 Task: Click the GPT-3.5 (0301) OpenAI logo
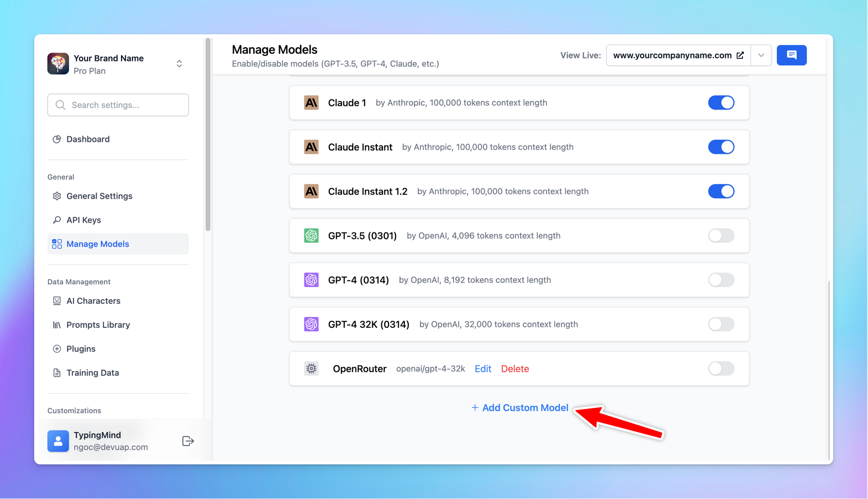click(311, 236)
